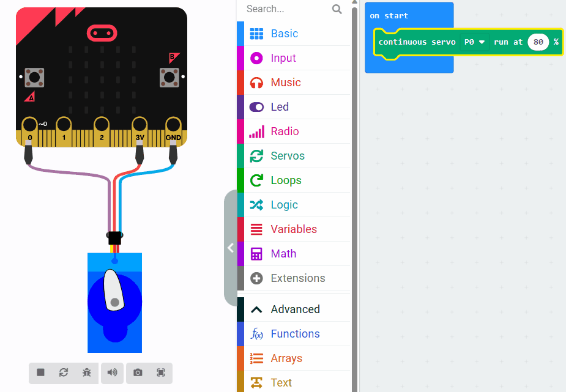566x392 pixels.
Task: Open the Servos category icon
Action: 257,155
